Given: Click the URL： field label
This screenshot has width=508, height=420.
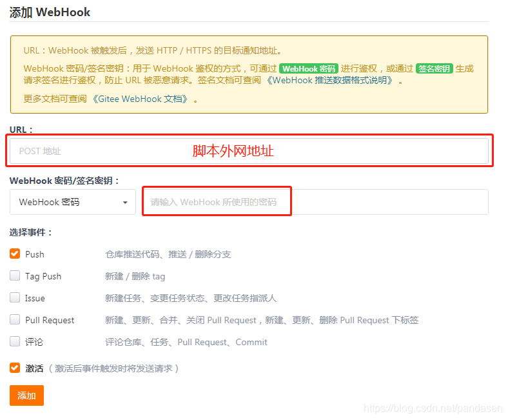Looking at the screenshot, I should pos(21,130).
